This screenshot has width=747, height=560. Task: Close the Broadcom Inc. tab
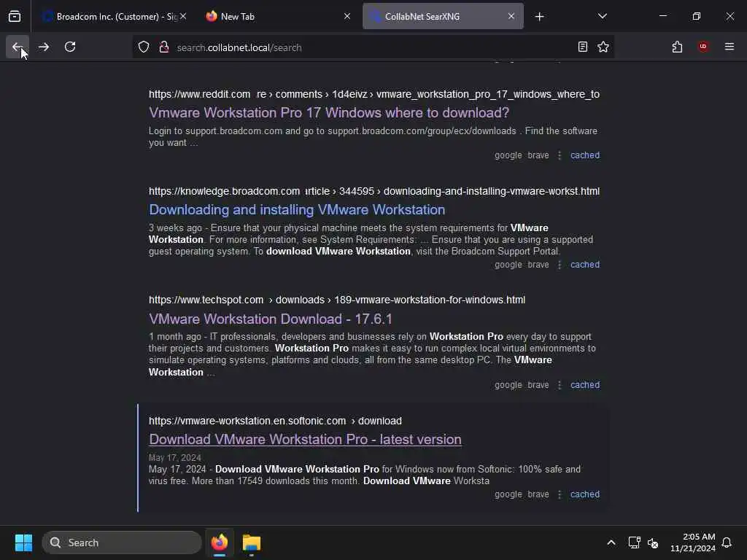coord(183,16)
